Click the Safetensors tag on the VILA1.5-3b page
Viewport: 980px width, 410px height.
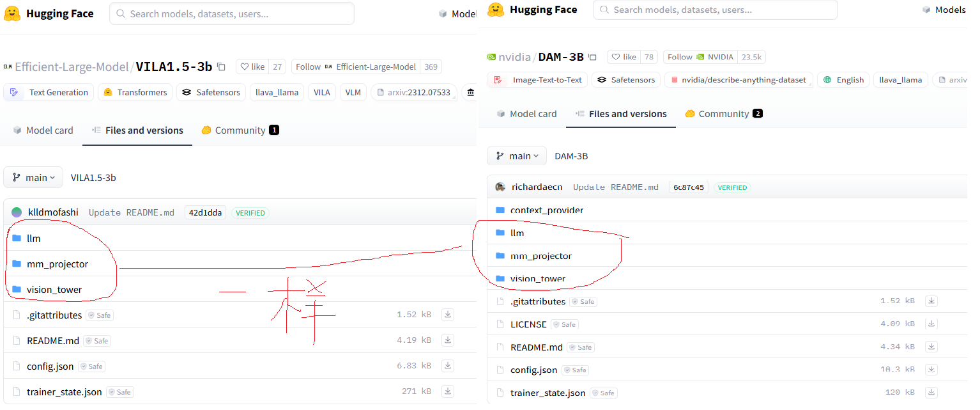click(211, 92)
